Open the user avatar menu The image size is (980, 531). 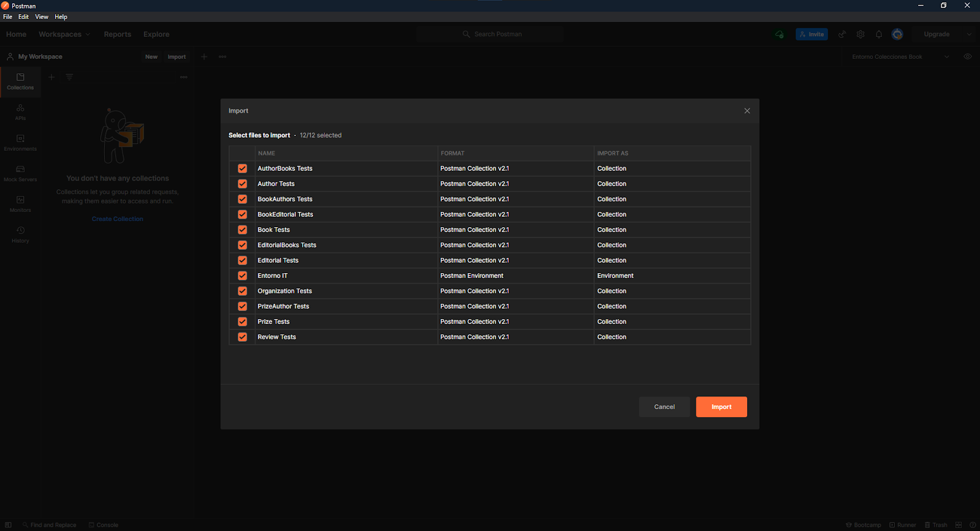click(897, 34)
